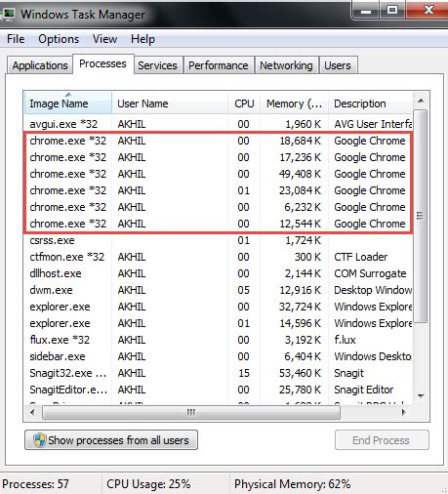Click Show processes from all users

click(x=111, y=440)
